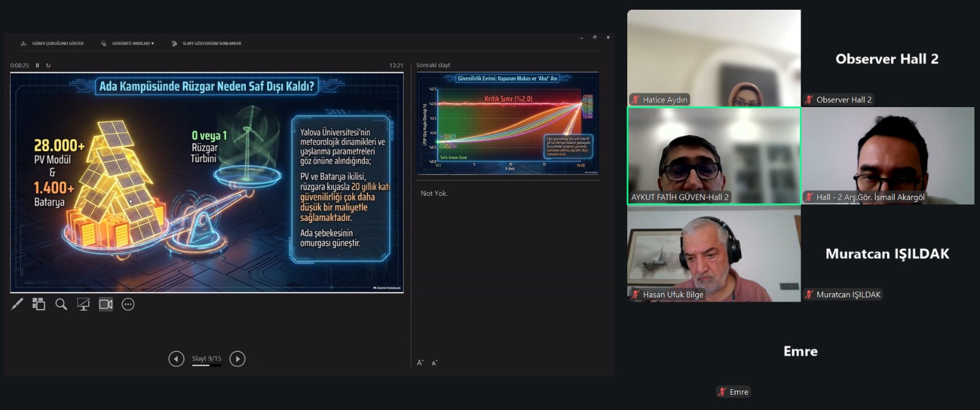Click the Not Yok. notes text
Image resolution: width=980 pixels, height=410 pixels.
tap(434, 193)
